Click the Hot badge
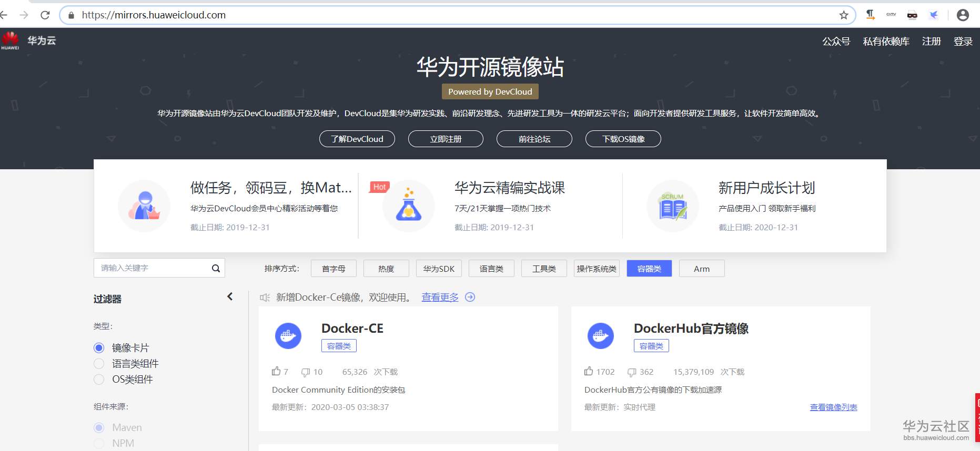980x451 pixels. click(380, 187)
